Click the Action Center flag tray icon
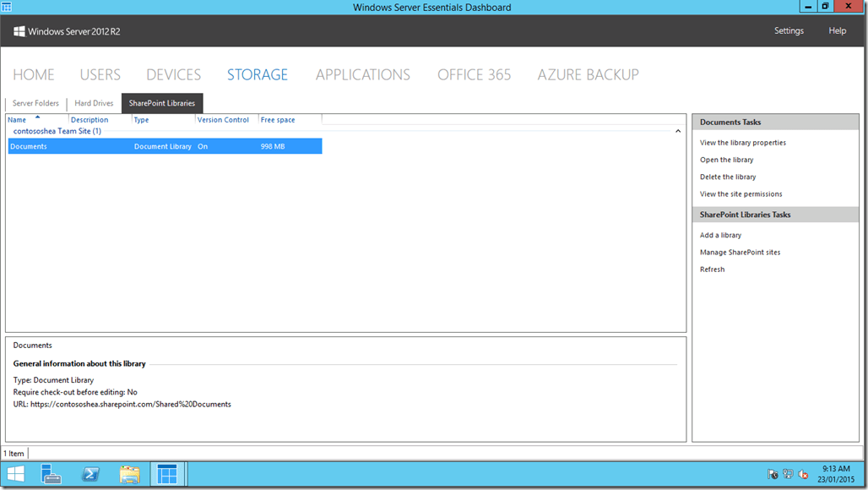868x490 pixels. (773, 474)
